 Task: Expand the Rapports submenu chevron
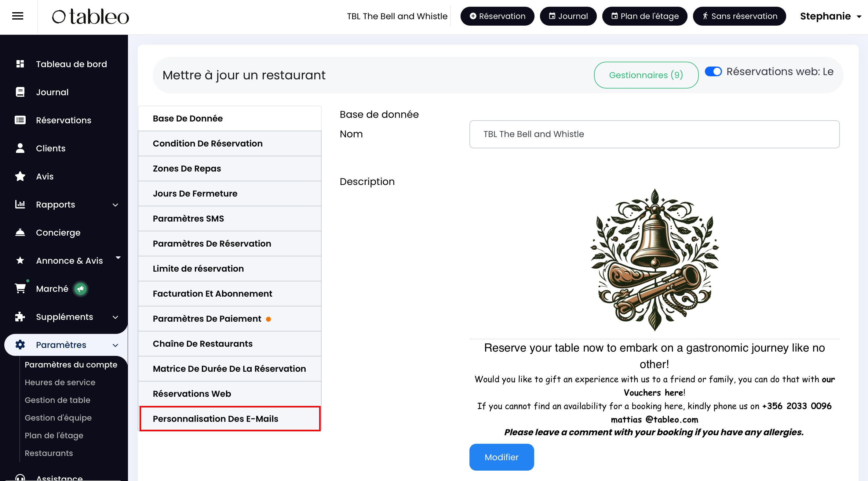point(115,205)
